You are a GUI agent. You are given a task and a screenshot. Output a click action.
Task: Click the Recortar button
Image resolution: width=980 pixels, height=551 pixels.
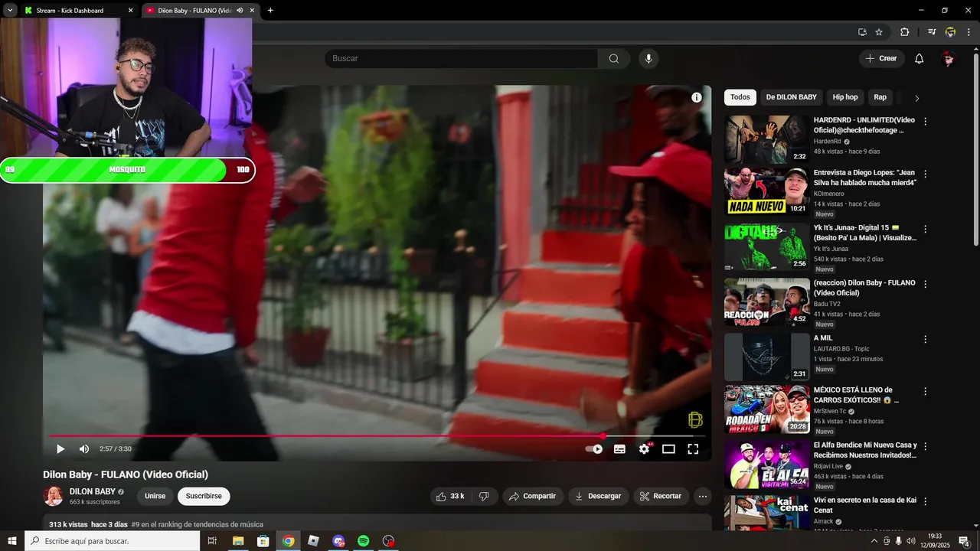pos(661,496)
